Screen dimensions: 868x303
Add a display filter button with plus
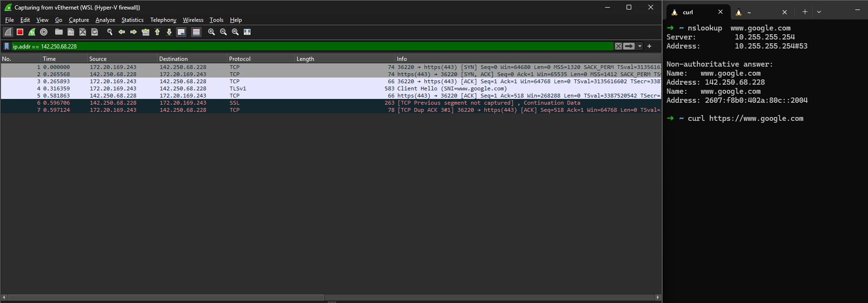(x=649, y=46)
